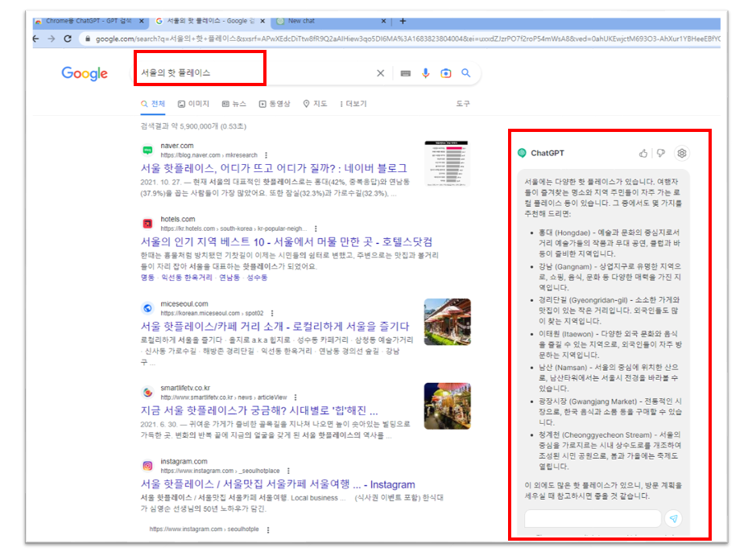Give thumbs down on the ChatGPT answer

click(x=661, y=154)
